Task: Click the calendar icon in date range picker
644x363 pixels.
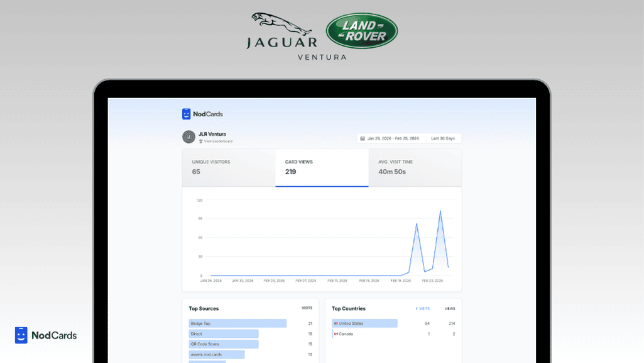Action: 363,138
